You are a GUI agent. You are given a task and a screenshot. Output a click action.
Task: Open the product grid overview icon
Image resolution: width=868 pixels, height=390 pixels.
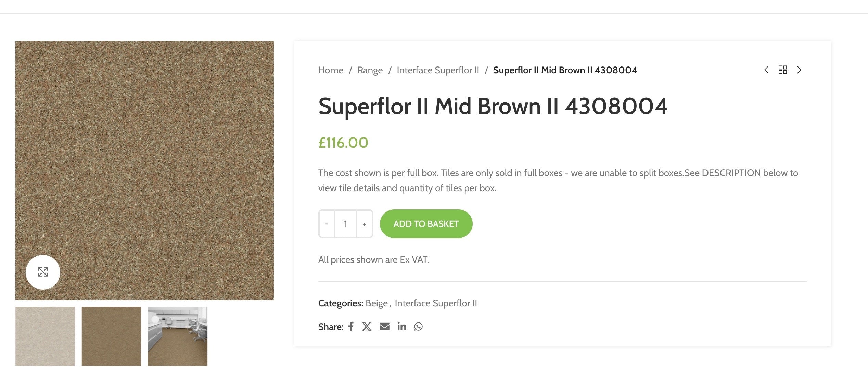783,70
